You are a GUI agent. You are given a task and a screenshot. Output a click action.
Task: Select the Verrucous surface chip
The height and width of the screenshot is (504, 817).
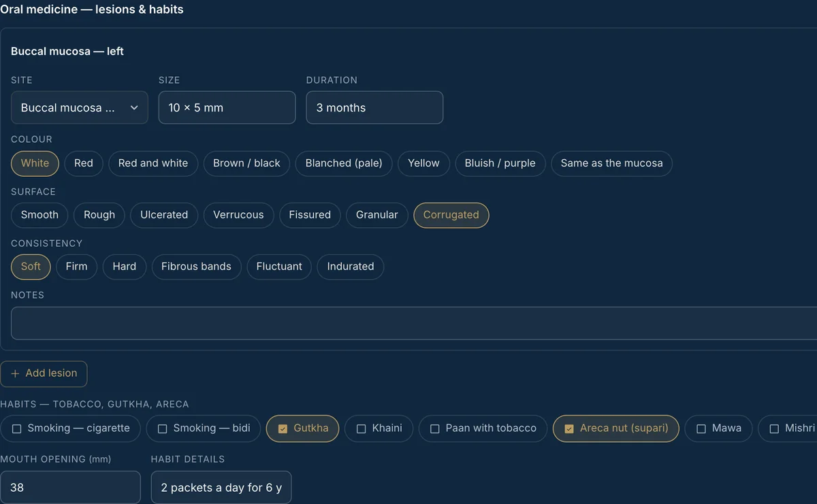[x=238, y=215]
